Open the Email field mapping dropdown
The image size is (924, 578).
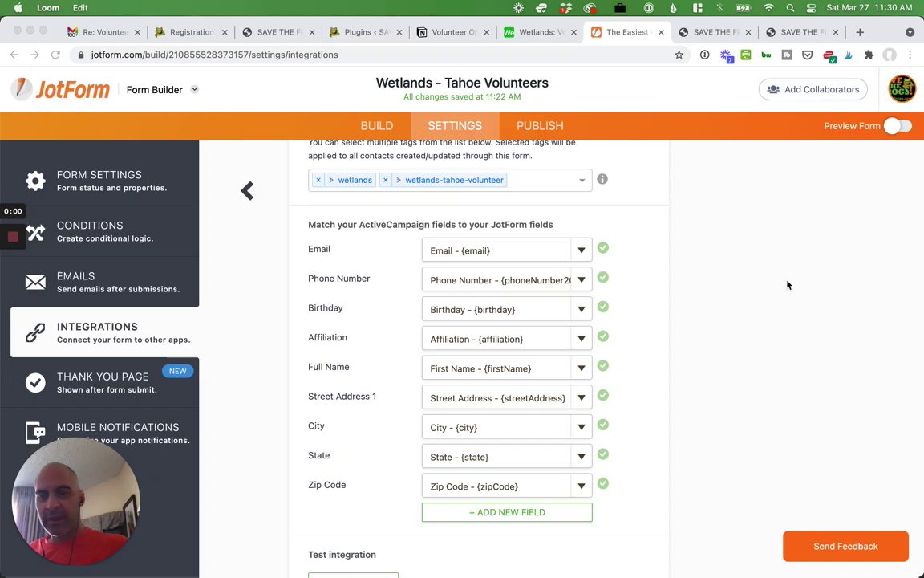pos(507,250)
